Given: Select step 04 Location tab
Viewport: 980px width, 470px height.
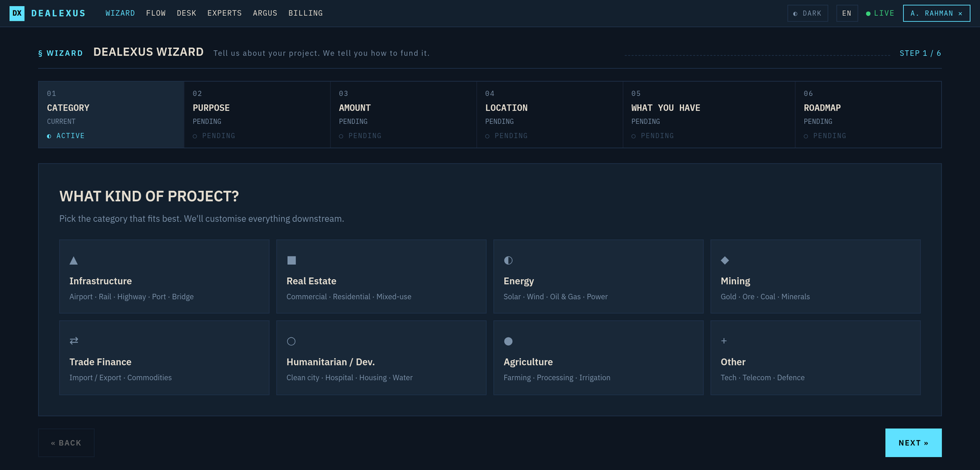Looking at the screenshot, I should [x=550, y=114].
